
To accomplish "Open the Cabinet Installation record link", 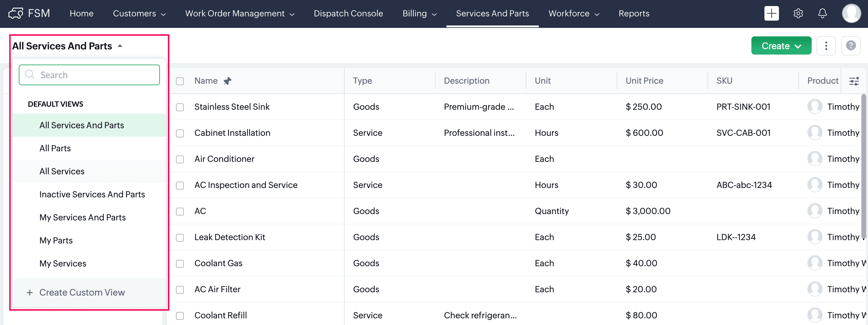I will (x=232, y=133).
